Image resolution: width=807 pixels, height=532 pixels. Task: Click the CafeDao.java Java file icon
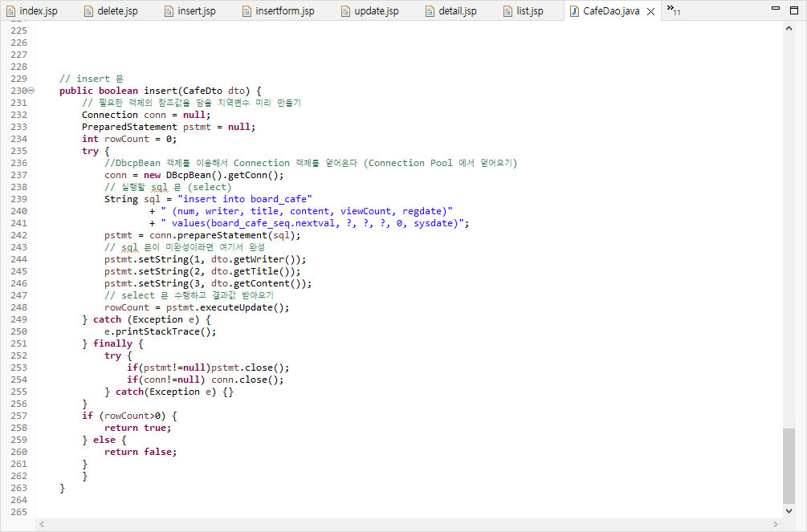[x=574, y=10]
